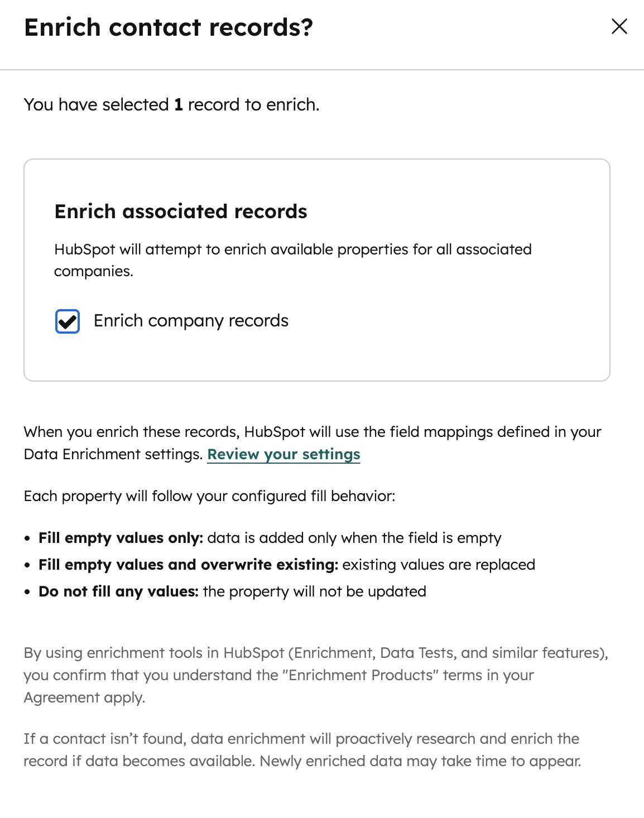Screen dimensions: 644x818
Task: Click the Do not fill any values bullet
Action: click(232, 591)
